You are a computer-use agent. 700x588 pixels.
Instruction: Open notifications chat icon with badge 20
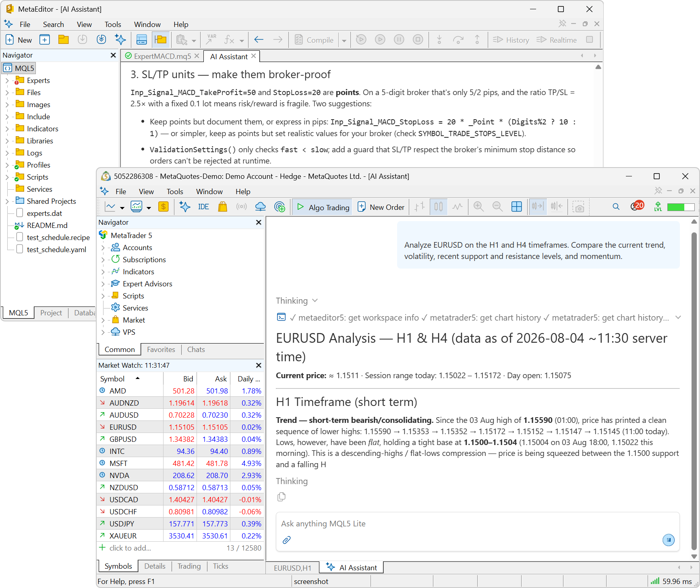click(x=637, y=206)
